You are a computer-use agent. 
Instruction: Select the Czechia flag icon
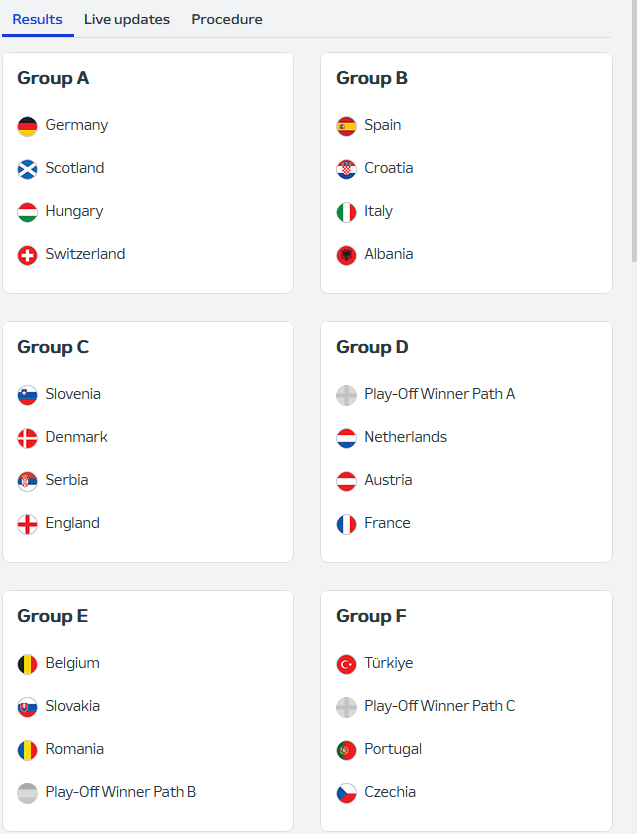346,791
